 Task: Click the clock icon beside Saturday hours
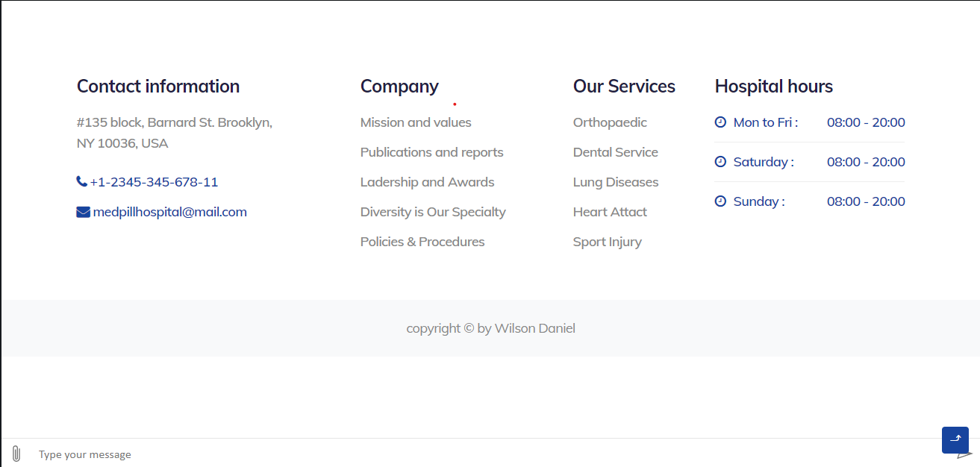tap(720, 161)
